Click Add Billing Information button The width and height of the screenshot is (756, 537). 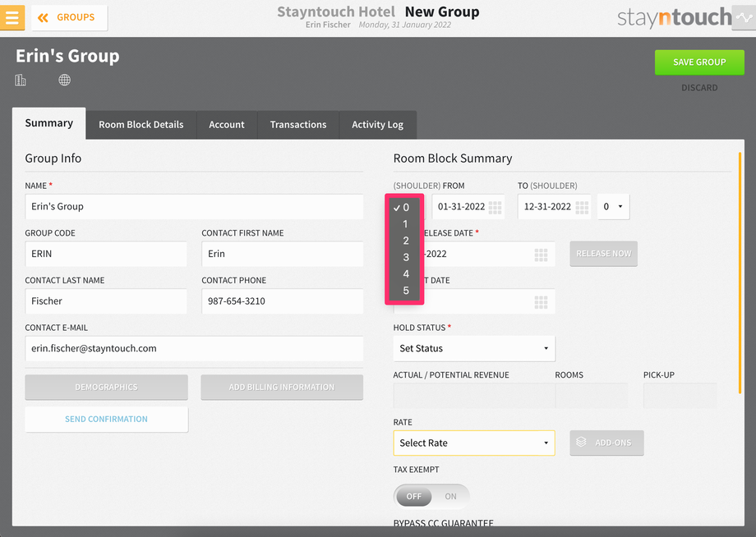282,388
